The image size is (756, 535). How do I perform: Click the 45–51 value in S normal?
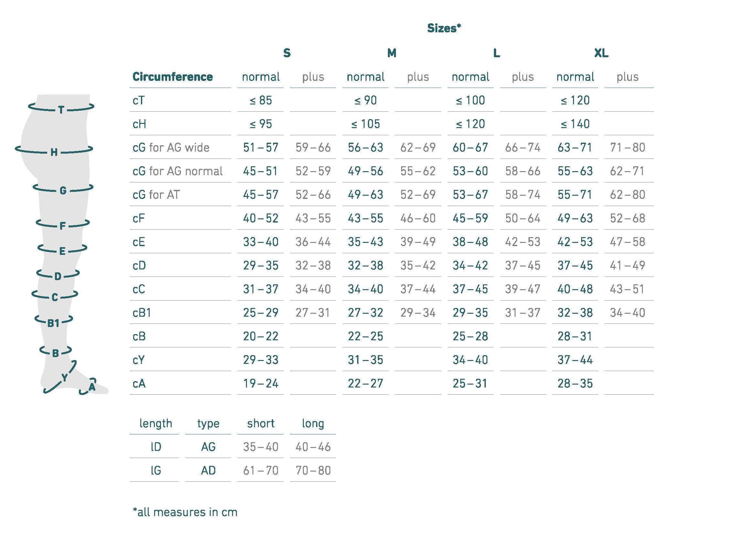click(261, 171)
